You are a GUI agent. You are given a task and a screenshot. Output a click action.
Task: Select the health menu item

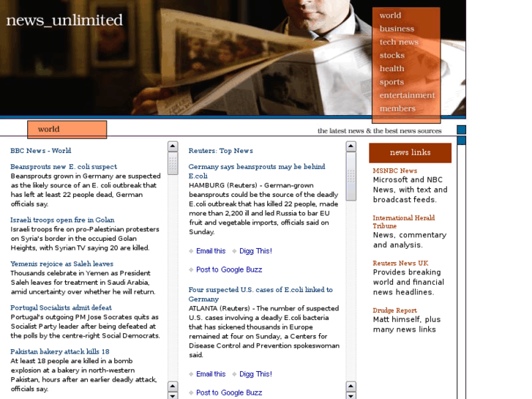pyautogui.click(x=392, y=69)
